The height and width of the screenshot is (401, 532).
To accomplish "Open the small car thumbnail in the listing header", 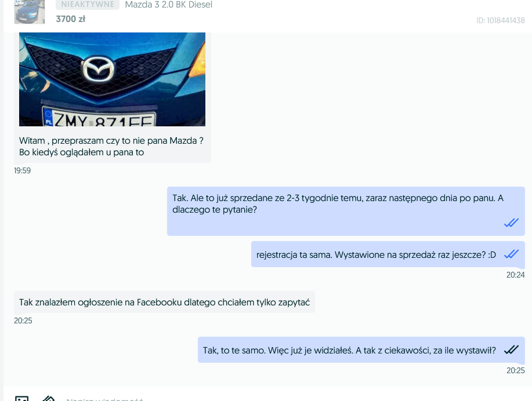I will click(x=29, y=12).
